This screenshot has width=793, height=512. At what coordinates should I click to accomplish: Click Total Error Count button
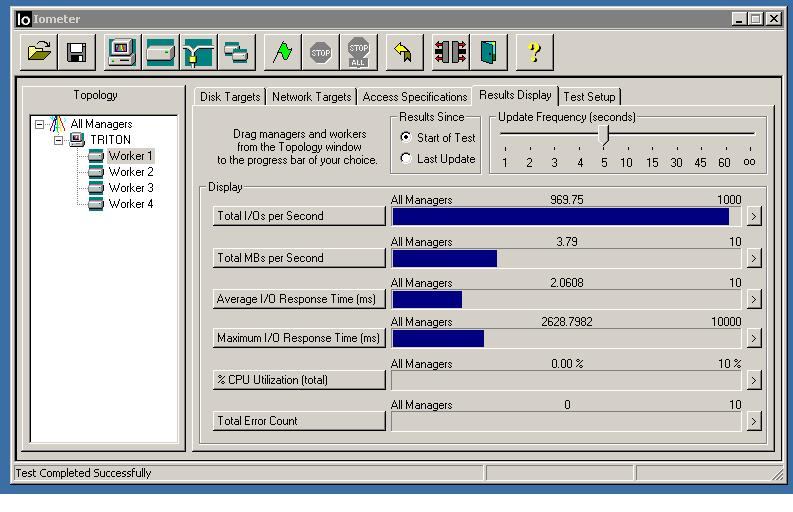pyautogui.click(x=299, y=421)
